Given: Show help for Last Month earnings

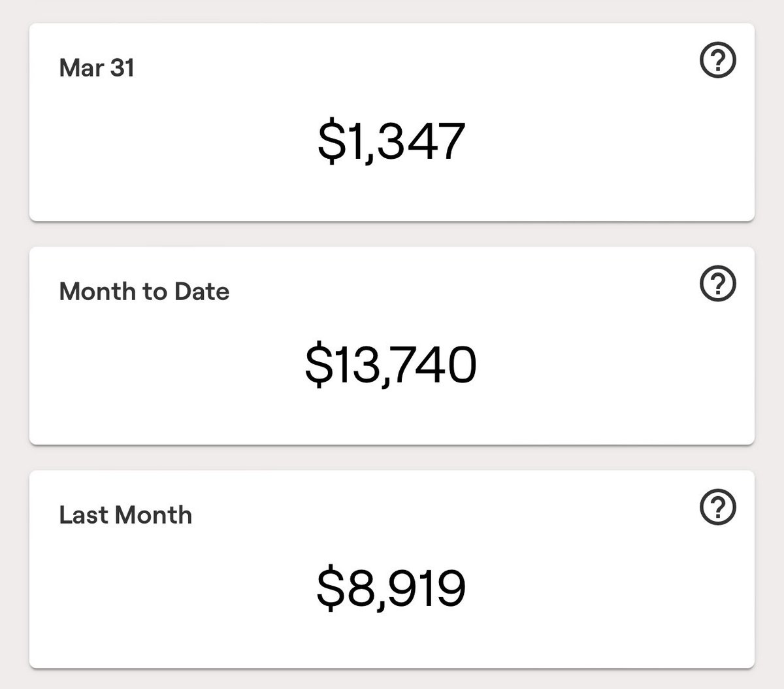Looking at the screenshot, I should (x=717, y=507).
